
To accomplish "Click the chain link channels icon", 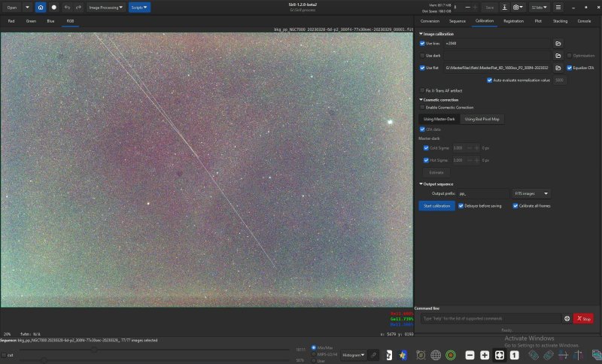I will tap(373, 355).
